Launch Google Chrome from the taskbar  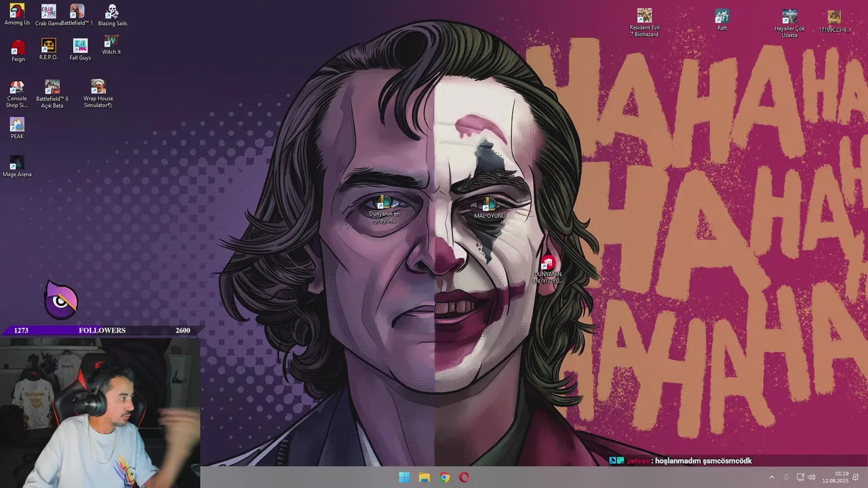click(445, 477)
